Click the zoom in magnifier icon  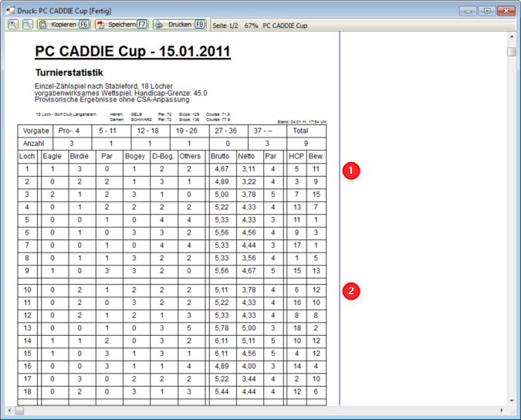[x=14, y=25]
